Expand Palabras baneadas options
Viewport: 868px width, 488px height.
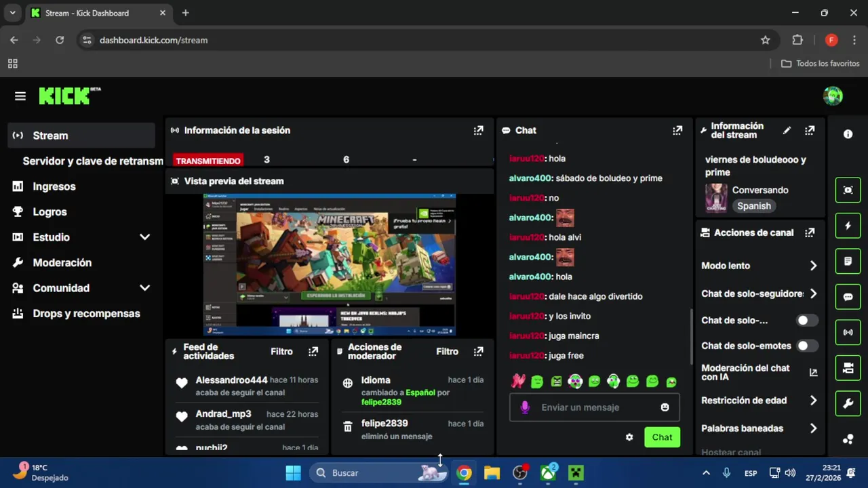pos(813,428)
